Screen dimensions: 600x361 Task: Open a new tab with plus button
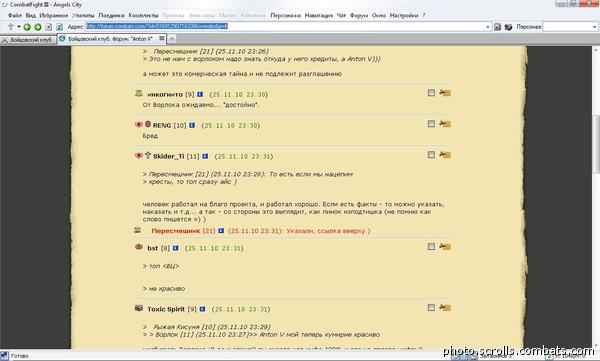pos(172,39)
